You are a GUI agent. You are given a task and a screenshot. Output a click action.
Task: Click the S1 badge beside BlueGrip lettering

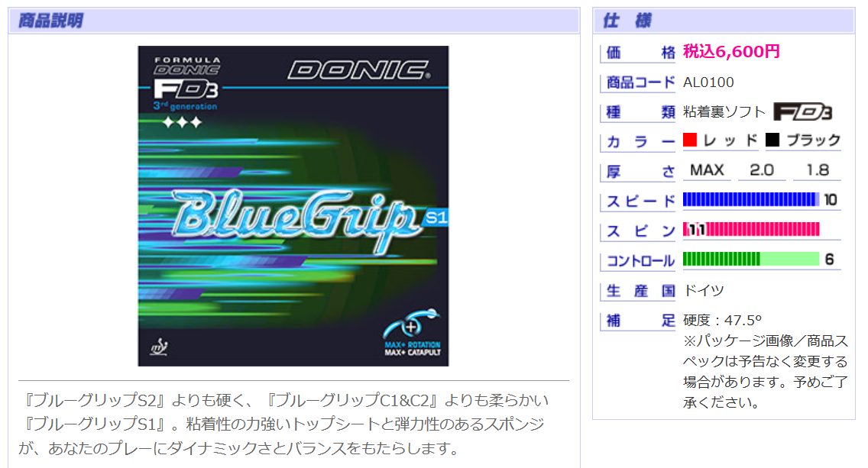436,218
